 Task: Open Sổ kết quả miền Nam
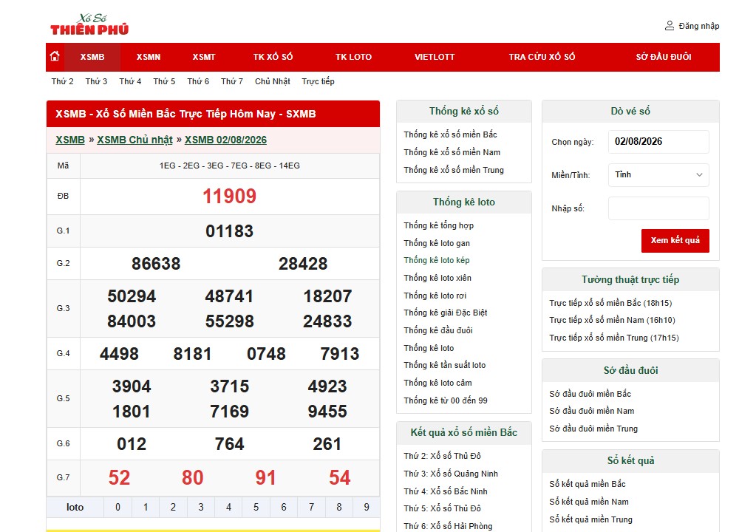(x=589, y=502)
